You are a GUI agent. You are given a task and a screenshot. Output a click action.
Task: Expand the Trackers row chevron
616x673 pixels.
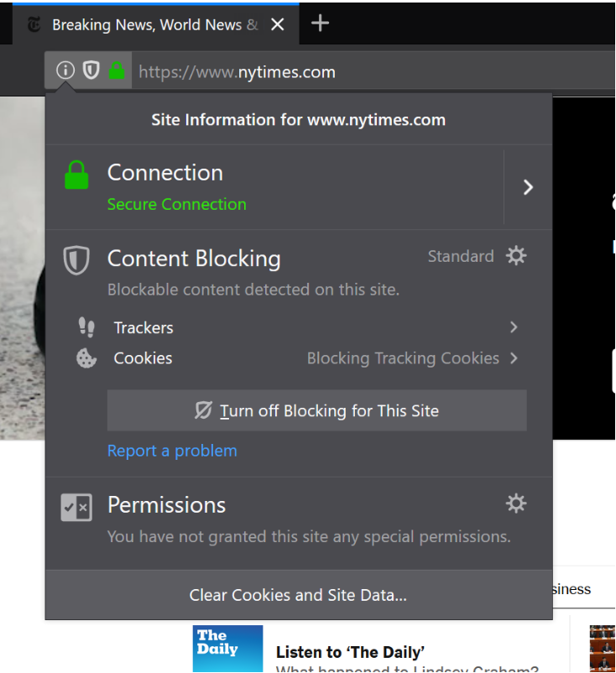coord(514,327)
